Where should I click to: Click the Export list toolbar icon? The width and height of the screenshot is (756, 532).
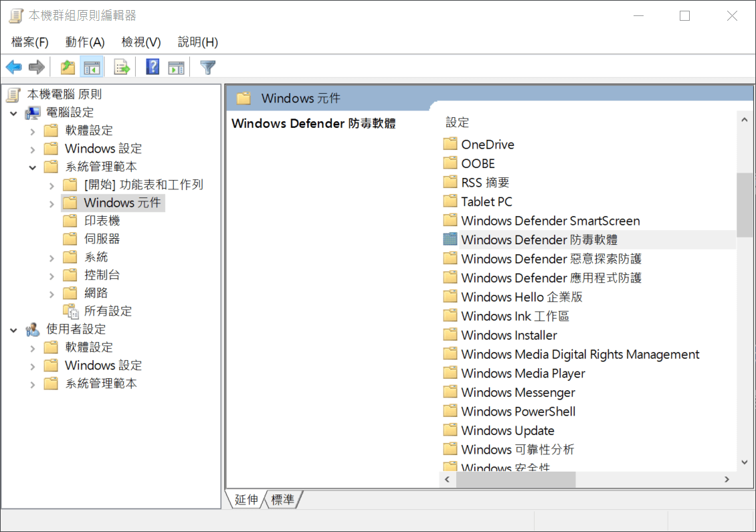122,67
